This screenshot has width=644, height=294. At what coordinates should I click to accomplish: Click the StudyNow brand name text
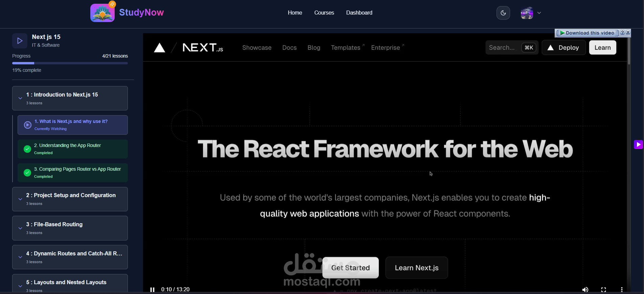coord(141,13)
